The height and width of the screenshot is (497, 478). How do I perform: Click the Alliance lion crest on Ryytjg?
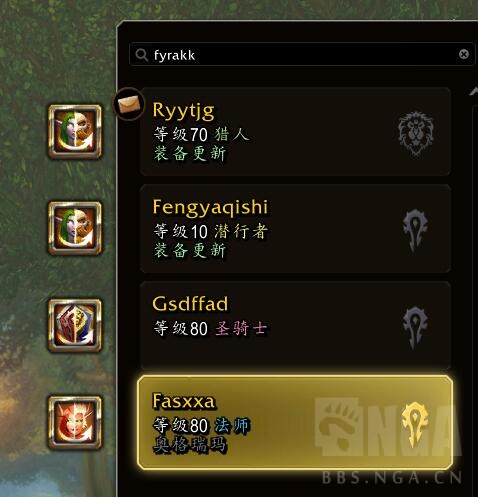pos(416,134)
